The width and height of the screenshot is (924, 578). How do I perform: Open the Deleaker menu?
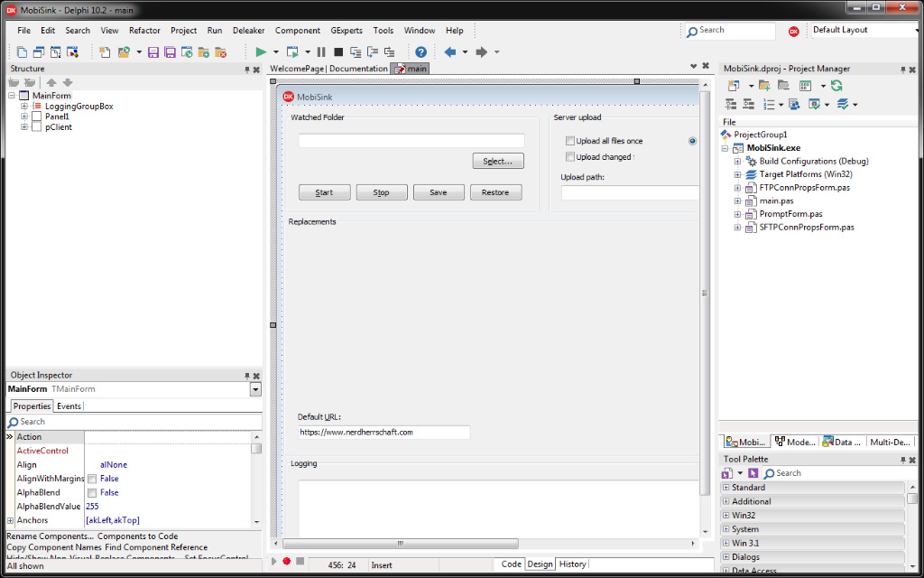click(249, 31)
